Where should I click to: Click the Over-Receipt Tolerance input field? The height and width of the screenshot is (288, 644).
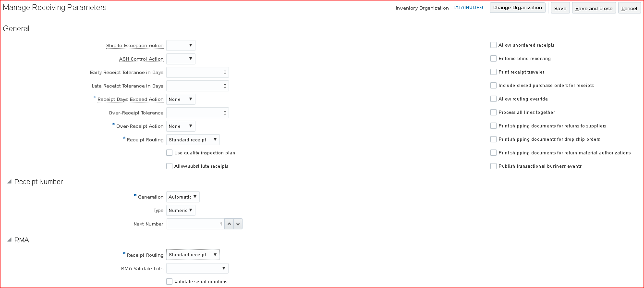197,113
